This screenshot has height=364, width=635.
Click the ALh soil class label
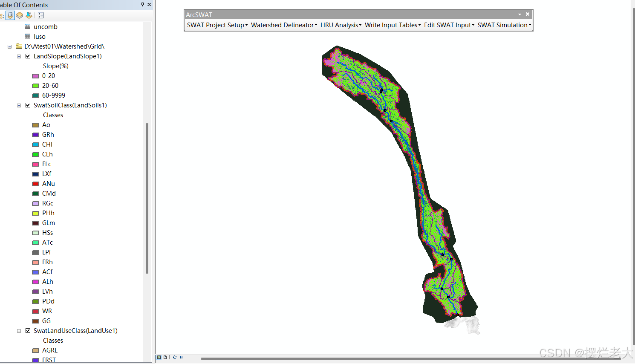48,282
